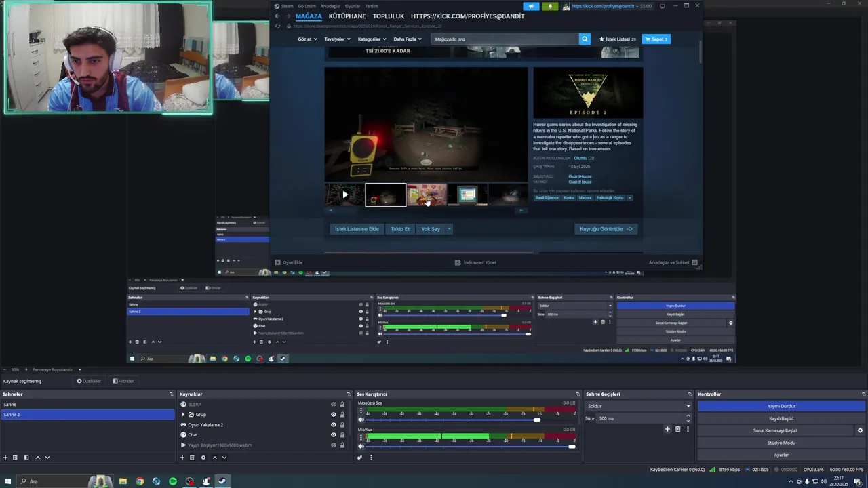Open the Daha Fazla dropdown menu
This screenshot has width=868, height=488.
click(408, 39)
